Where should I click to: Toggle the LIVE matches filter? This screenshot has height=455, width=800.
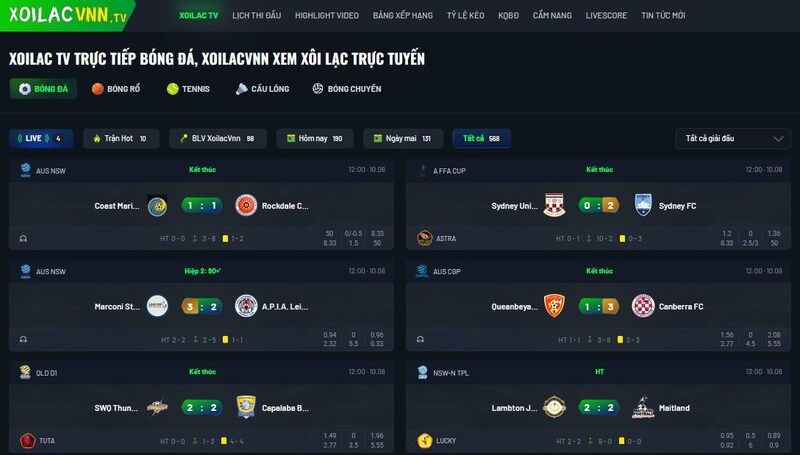(41, 138)
